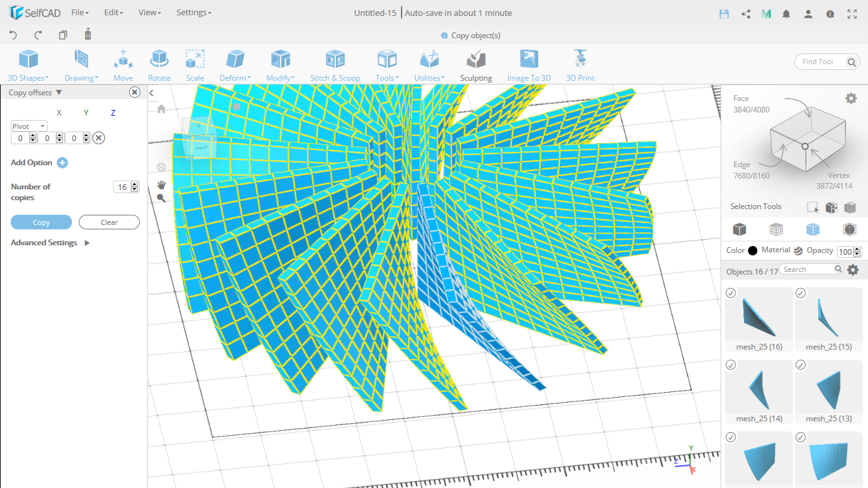This screenshot has height=488, width=868.
Task: Adjust the Opacity value stepper
Action: [x=856, y=252]
